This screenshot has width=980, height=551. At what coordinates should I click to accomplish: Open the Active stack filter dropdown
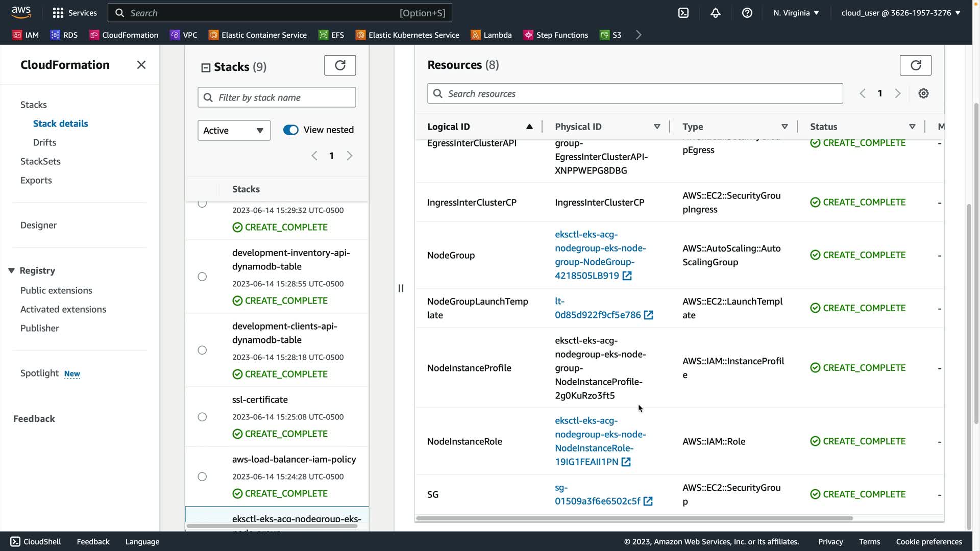234,130
